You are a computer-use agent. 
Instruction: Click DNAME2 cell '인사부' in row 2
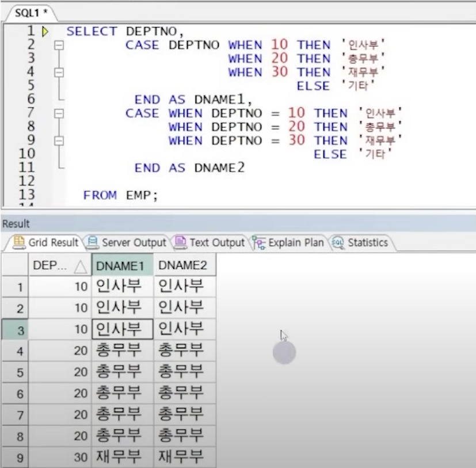185,308
